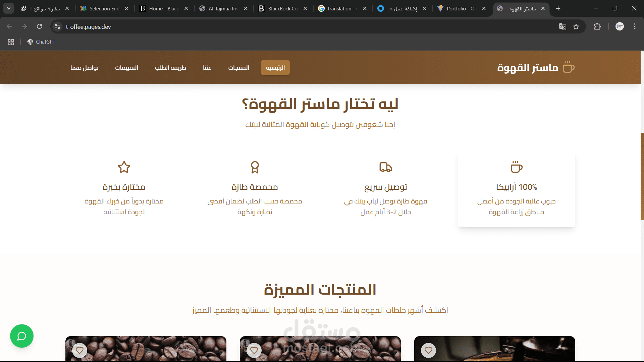
Task: Close the translation tab
Action: tap(365, 8)
